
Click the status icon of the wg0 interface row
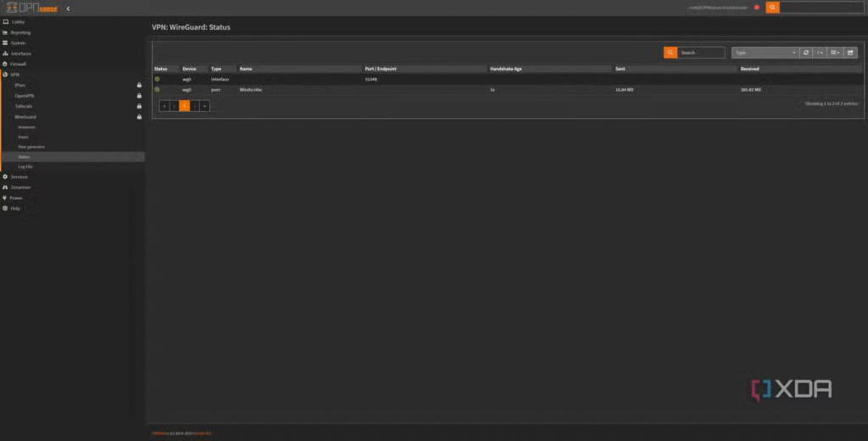coord(157,79)
